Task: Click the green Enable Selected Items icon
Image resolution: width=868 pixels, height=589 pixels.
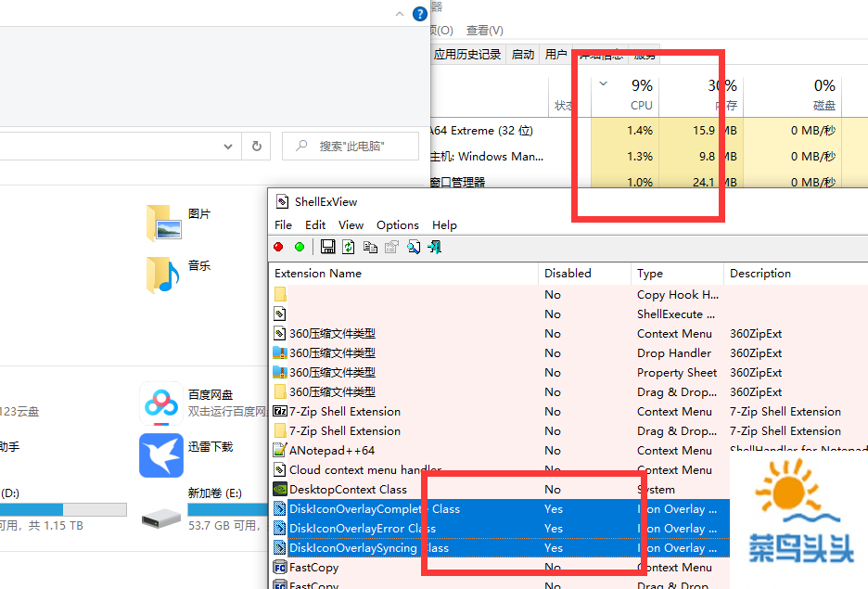Action: tap(300, 247)
